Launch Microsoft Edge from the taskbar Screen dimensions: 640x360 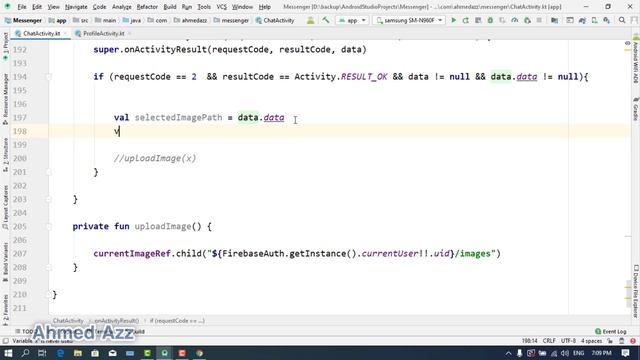(60, 353)
